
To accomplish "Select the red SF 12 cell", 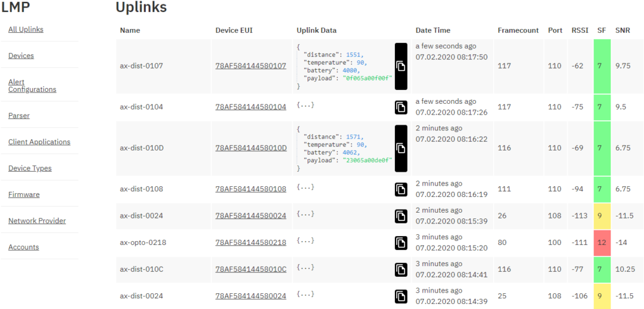I will 602,243.
